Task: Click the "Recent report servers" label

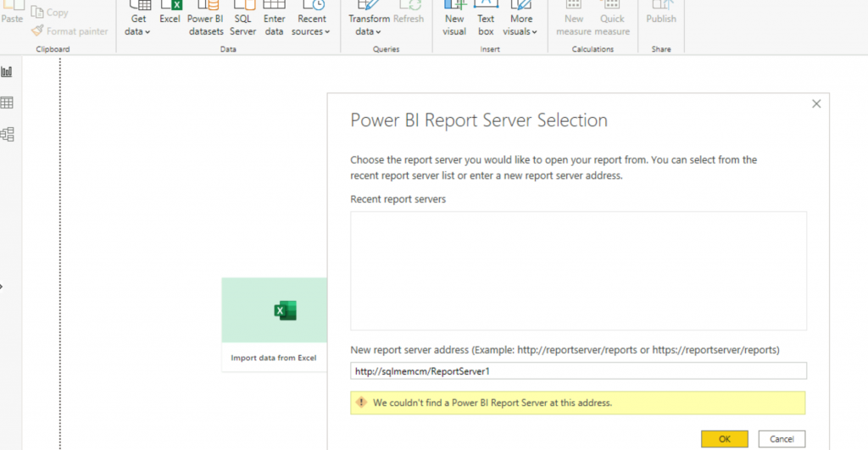Action: [x=398, y=199]
